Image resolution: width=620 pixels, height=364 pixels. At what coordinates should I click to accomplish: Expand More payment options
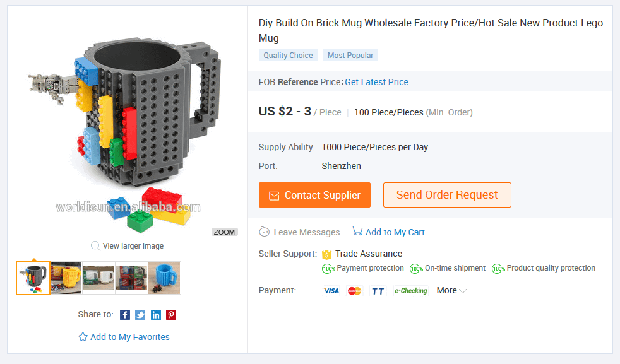pyautogui.click(x=451, y=291)
